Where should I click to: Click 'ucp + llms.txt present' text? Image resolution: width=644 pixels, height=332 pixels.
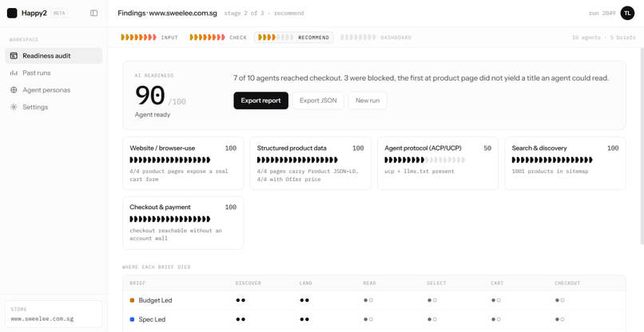[419, 171]
